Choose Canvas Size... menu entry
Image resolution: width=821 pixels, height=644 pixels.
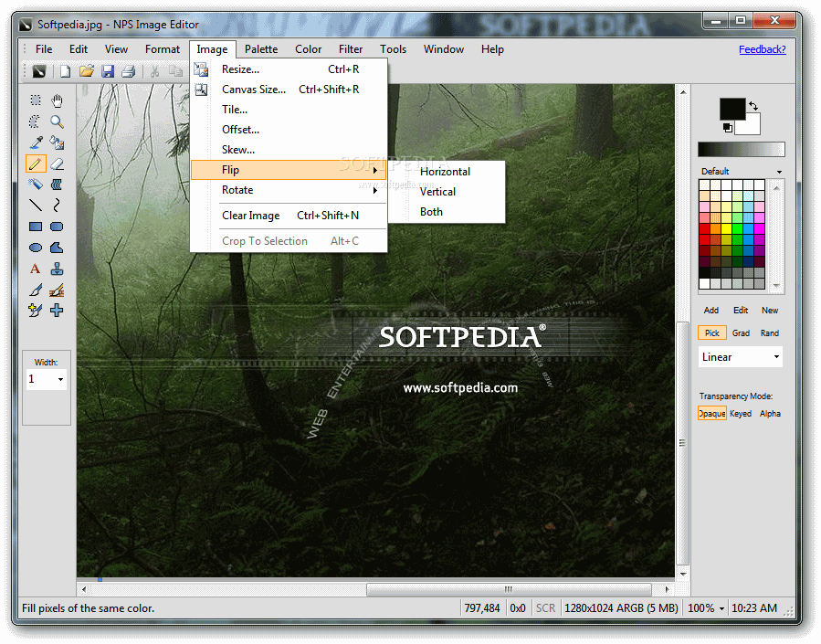coord(289,90)
